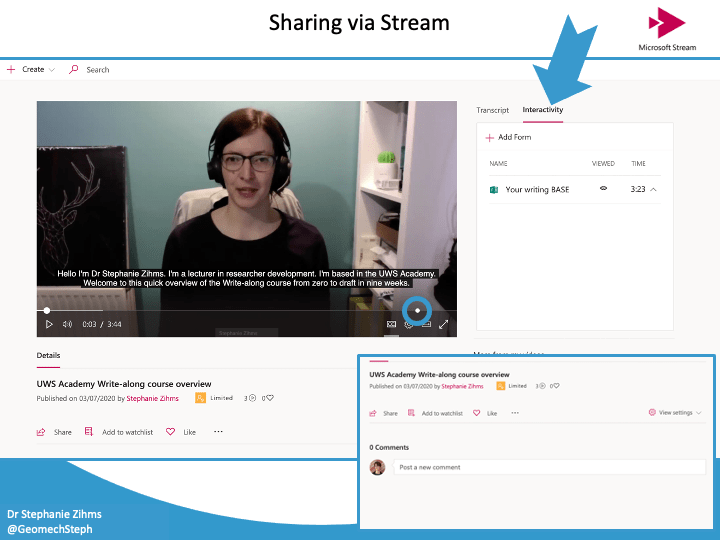Toggle closed captions on the video player
720x540 pixels.
coord(391,324)
